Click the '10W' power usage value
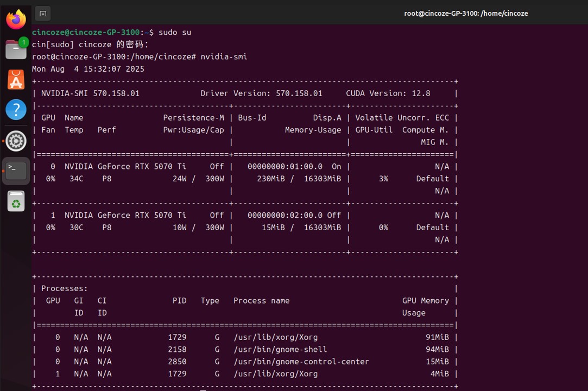588x391 pixels. (180, 228)
